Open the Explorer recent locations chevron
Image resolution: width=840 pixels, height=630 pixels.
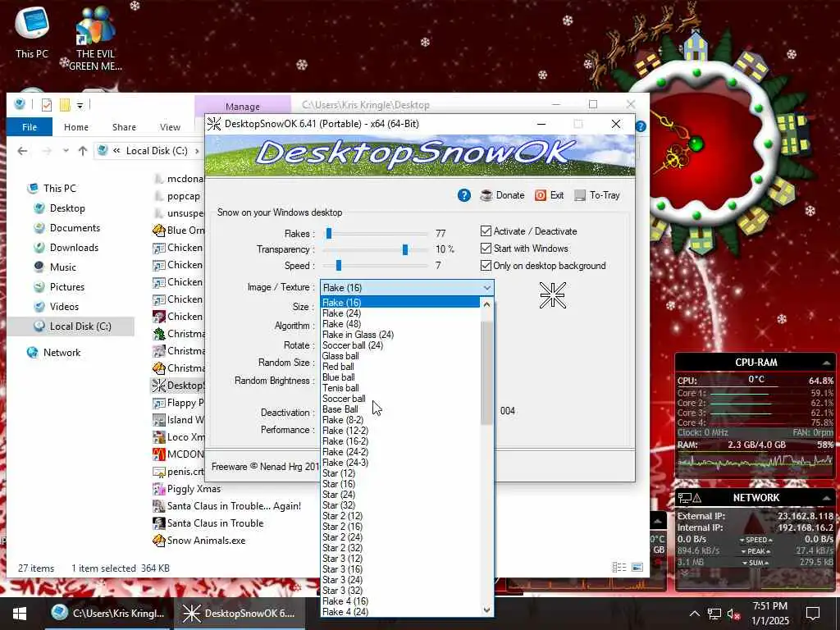66,151
